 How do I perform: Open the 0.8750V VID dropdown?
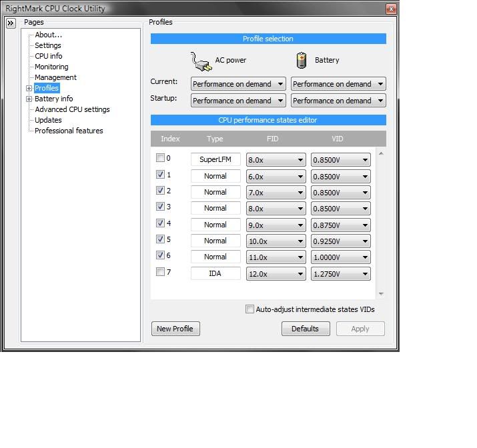(x=341, y=225)
